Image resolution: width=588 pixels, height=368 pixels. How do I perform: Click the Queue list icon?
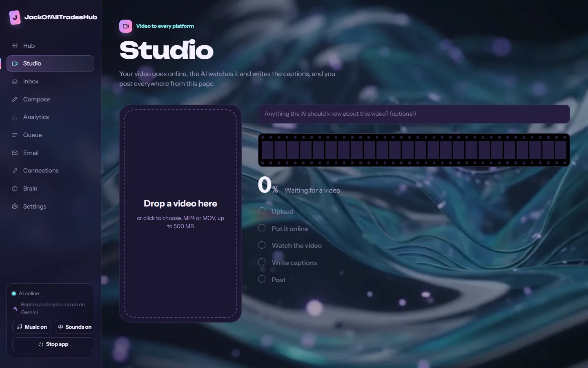coord(15,135)
